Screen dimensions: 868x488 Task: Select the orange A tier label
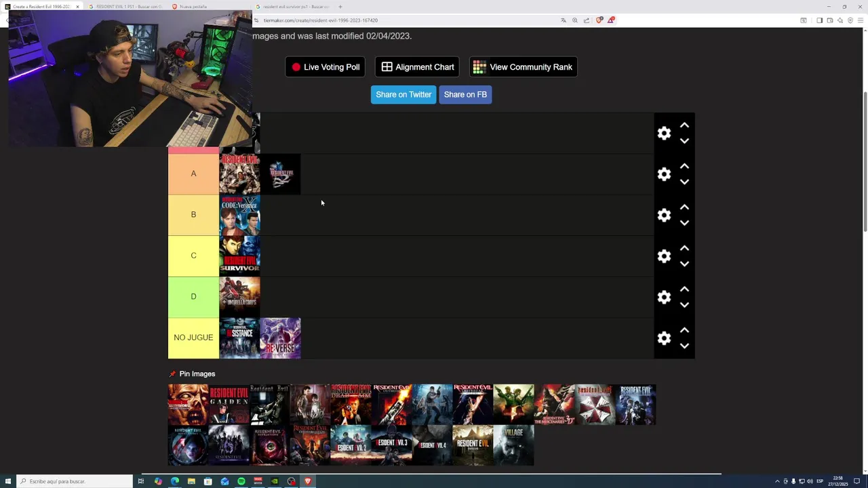pyautogui.click(x=193, y=174)
